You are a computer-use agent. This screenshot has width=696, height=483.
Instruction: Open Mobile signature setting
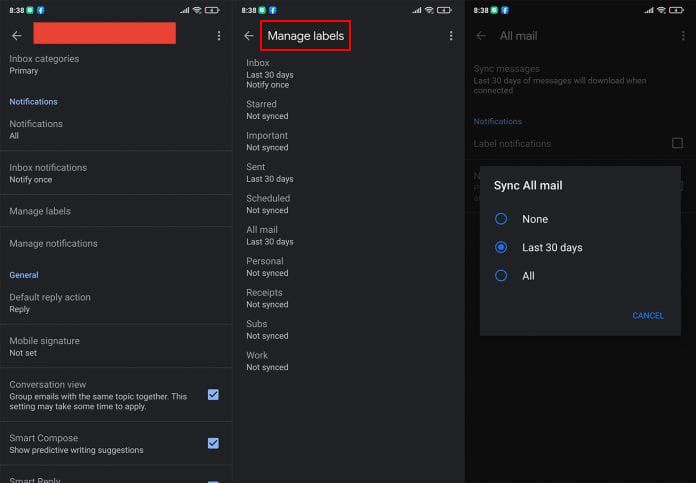coord(116,346)
